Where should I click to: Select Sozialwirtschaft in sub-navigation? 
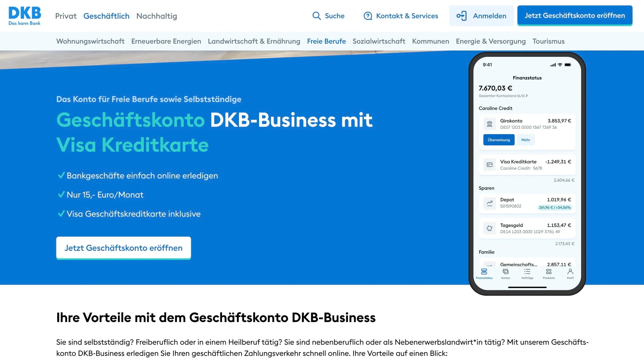tap(379, 41)
